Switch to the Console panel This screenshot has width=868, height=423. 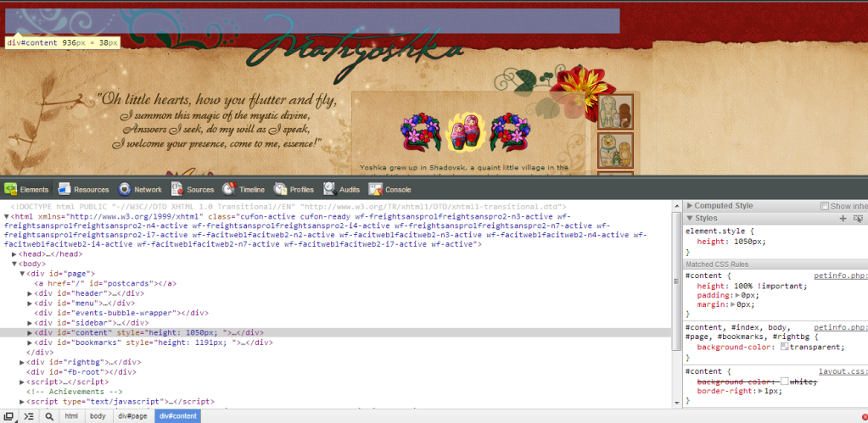pyautogui.click(x=390, y=190)
